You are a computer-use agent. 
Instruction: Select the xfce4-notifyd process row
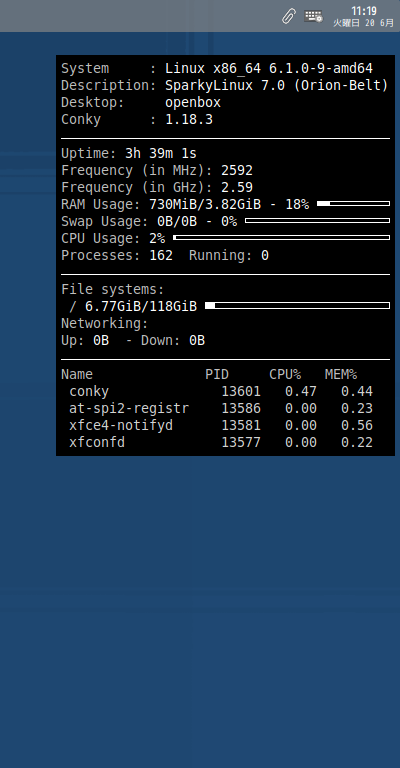point(221,425)
